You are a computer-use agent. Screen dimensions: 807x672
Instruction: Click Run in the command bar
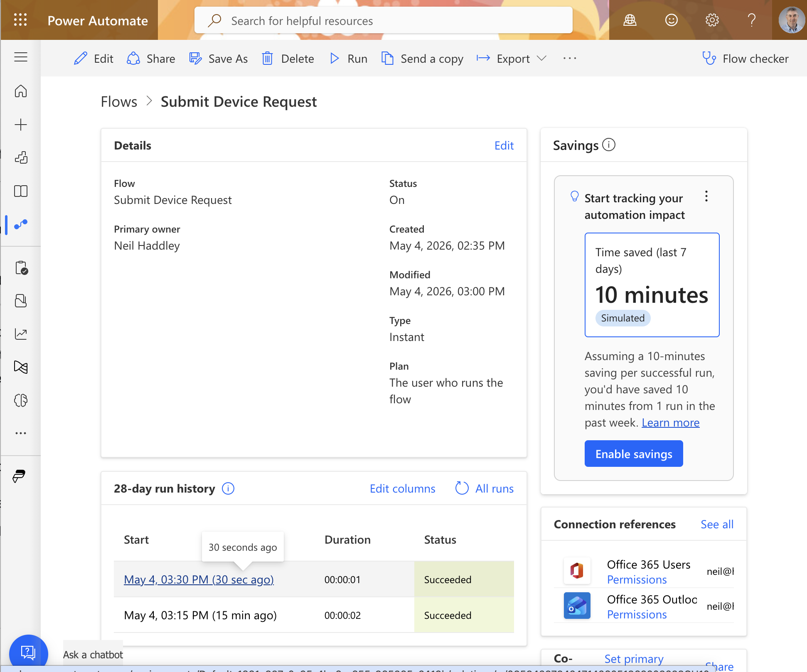(349, 59)
